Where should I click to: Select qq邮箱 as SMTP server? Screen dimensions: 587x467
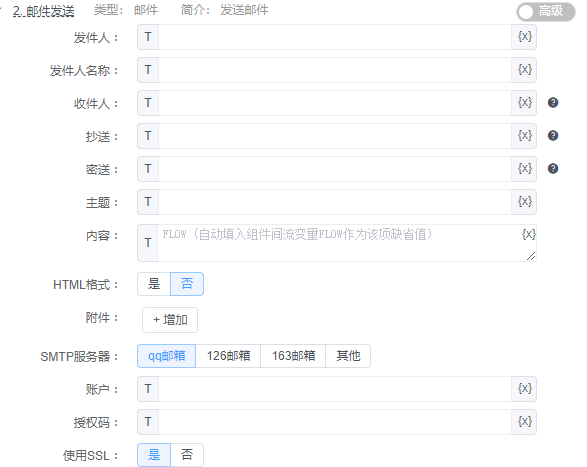pyautogui.click(x=167, y=356)
